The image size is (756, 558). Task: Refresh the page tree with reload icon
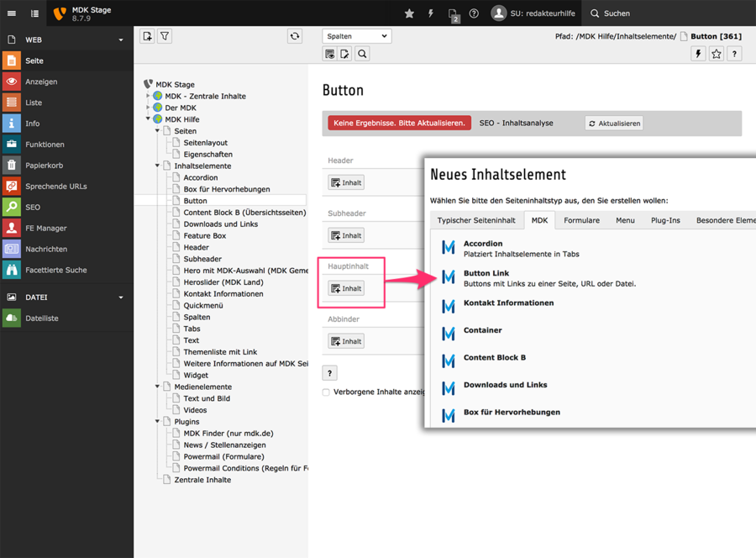click(x=295, y=36)
